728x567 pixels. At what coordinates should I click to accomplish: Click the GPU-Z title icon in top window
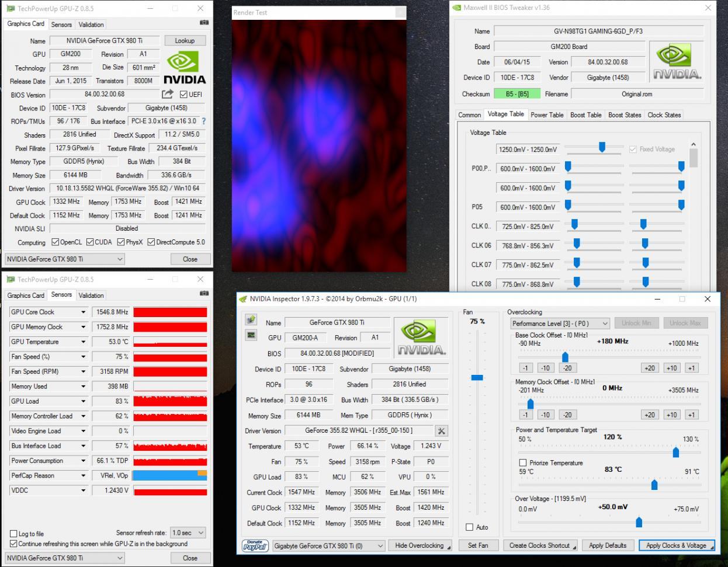click(x=11, y=9)
